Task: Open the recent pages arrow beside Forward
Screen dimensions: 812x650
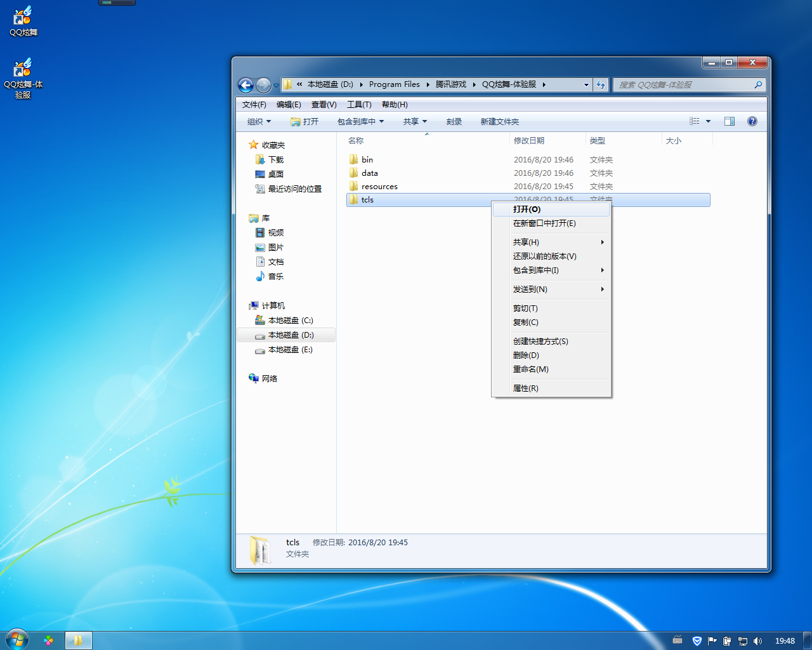Action: tap(276, 85)
